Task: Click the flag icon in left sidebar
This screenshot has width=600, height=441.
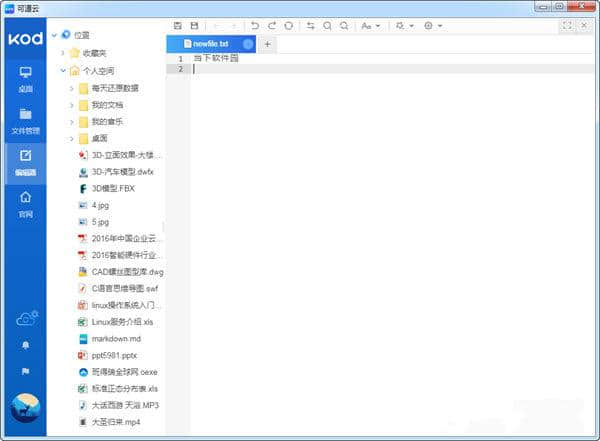Action: point(24,369)
